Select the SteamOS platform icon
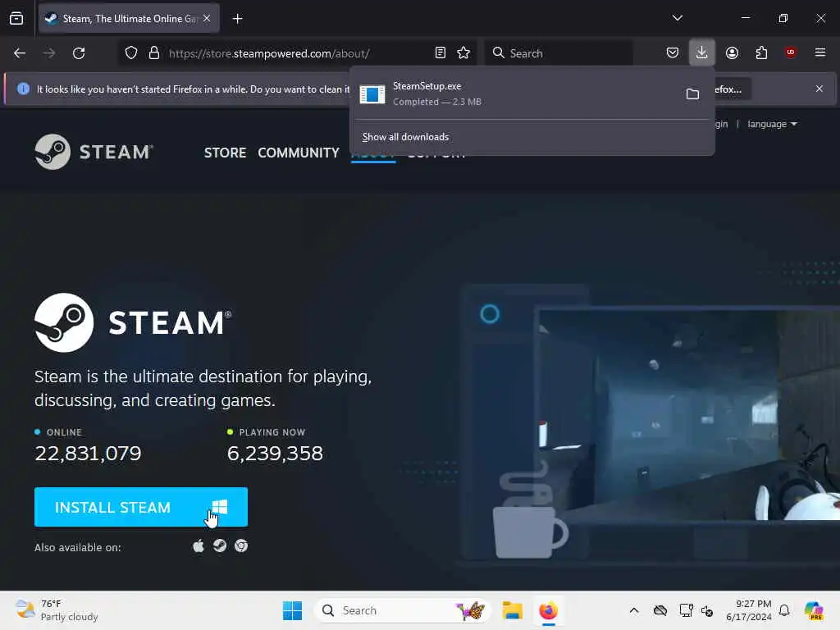The image size is (840, 630). tap(220, 546)
